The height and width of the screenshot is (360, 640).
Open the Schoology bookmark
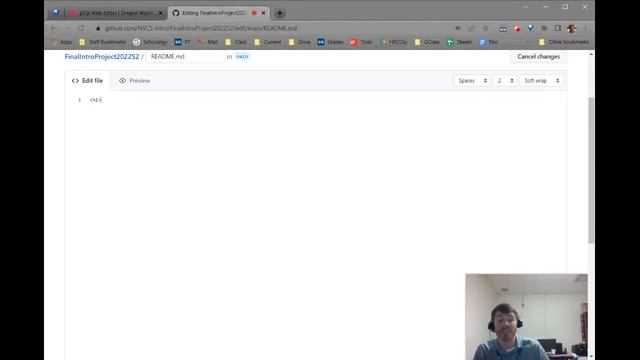pos(150,42)
